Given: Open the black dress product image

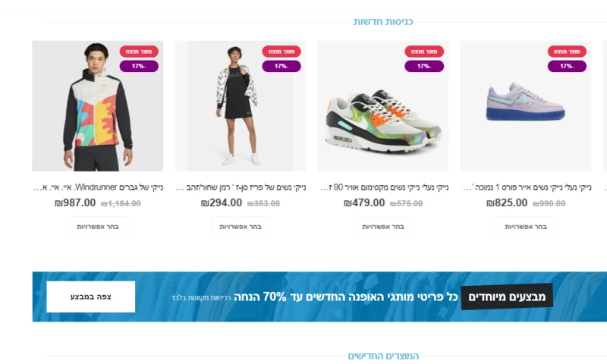Looking at the screenshot, I should click(x=241, y=106).
